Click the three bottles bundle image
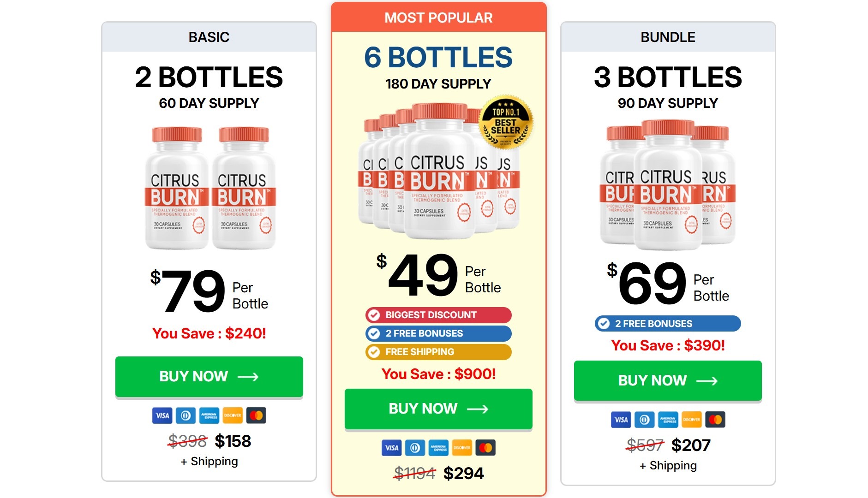This screenshot has width=868, height=498. [667, 184]
